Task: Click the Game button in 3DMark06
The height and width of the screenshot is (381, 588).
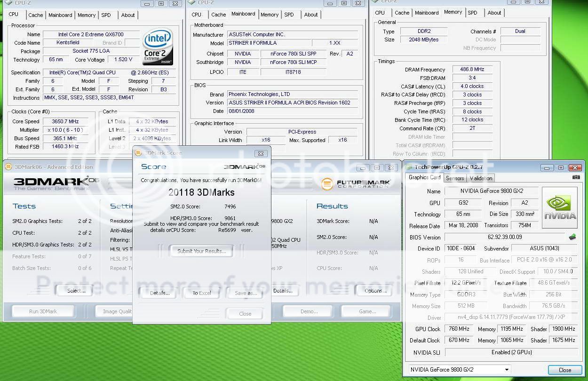Action: 367,311
